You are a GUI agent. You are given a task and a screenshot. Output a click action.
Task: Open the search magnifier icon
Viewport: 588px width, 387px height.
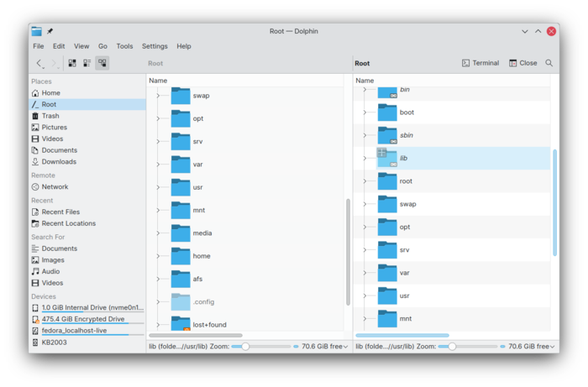(x=549, y=63)
